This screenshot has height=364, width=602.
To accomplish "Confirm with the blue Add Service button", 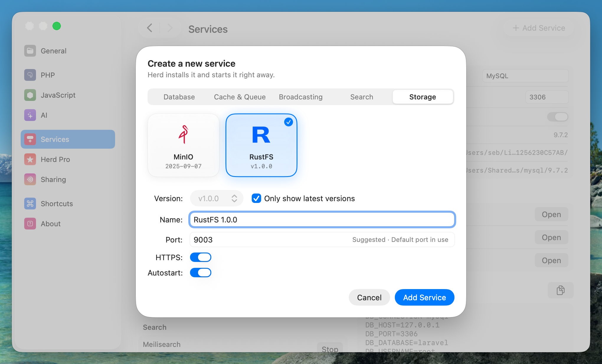I will click(x=424, y=297).
